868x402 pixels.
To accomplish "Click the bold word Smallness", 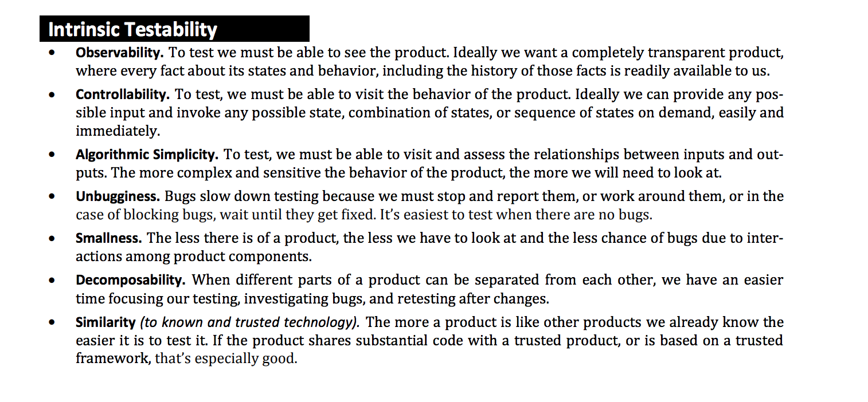I will (x=108, y=238).
